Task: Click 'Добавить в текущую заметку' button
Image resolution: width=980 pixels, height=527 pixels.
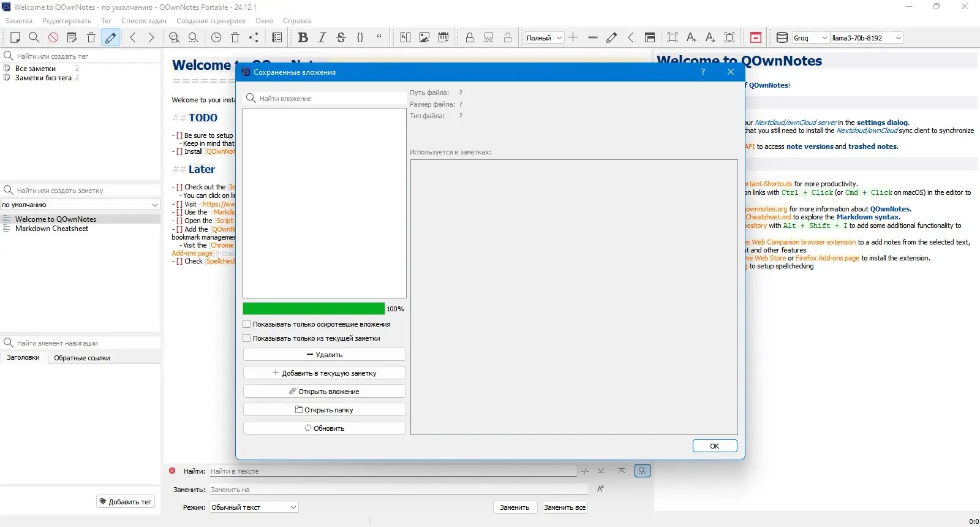Action: click(325, 373)
